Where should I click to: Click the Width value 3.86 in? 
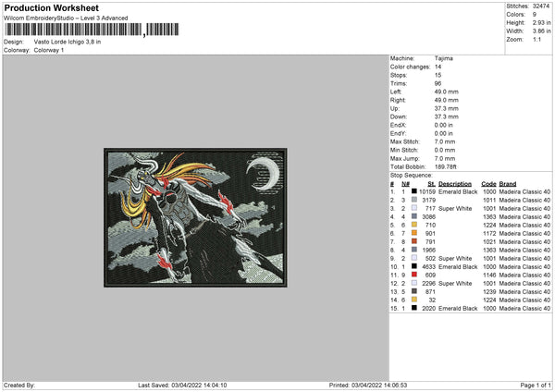tap(541, 31)
